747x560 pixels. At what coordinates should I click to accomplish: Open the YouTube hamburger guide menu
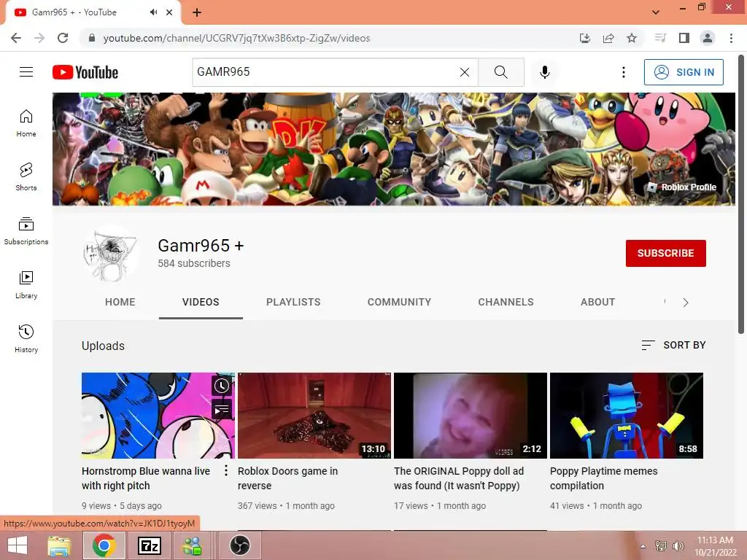click(26, 72)
